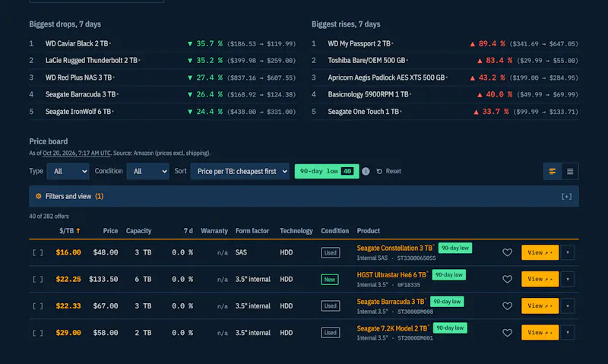This screenshot has width=608, height=364.
Task: Open the Type dropdown
Action: 68,171
